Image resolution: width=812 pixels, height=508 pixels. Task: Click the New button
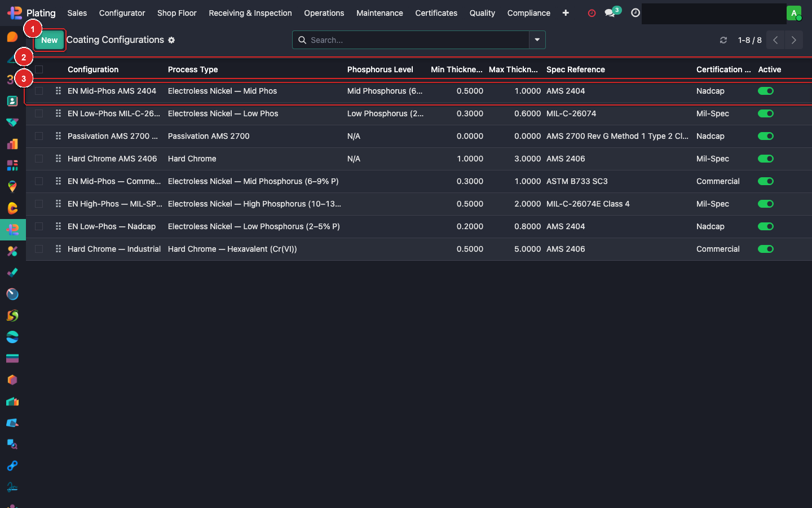(x=50, y=40)
